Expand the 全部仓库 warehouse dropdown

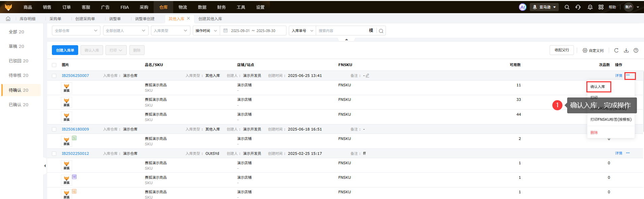76,31
